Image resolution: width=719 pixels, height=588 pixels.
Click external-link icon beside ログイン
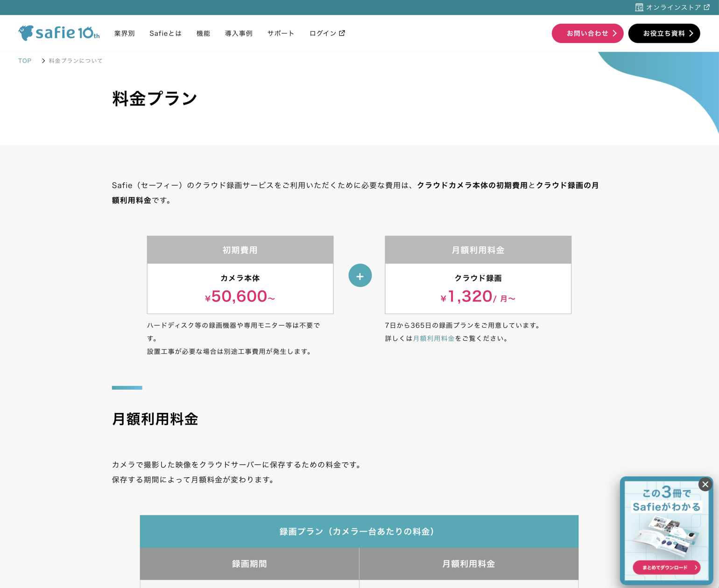click(342, 33)
